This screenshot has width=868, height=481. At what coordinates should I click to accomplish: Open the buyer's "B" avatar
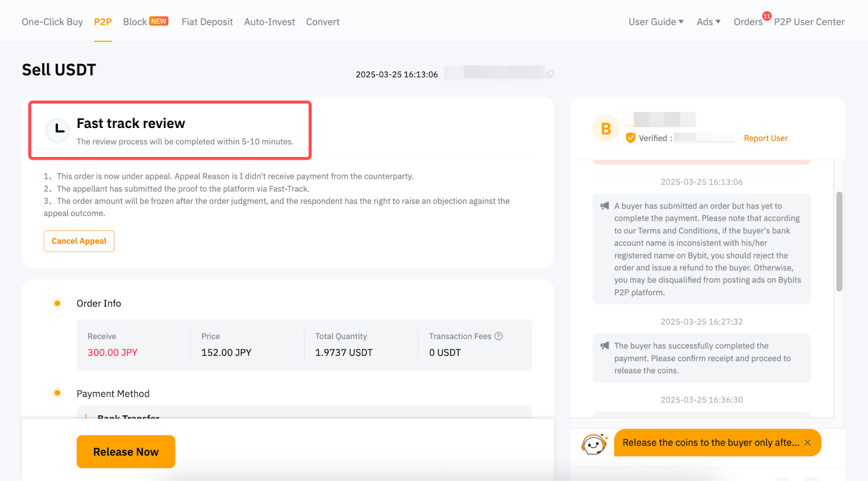pos(606,129)
